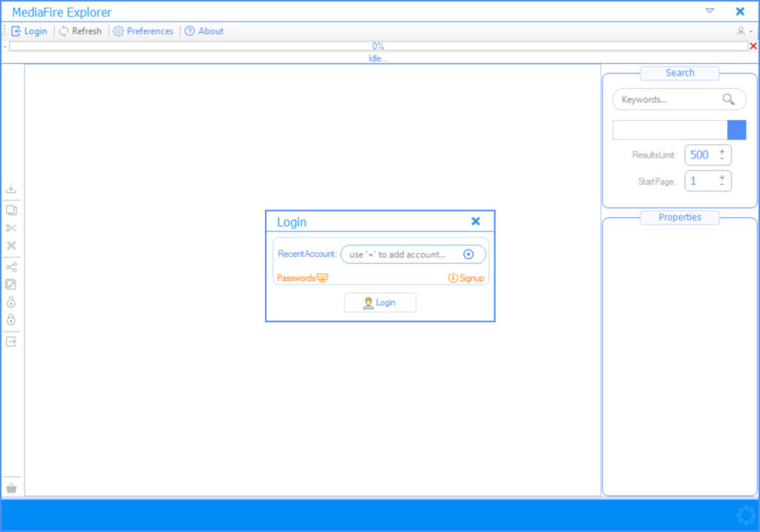This screenshot has height=532, width=760.
Task: Click the Download icon in left sidebar
Action: (11, 188)
